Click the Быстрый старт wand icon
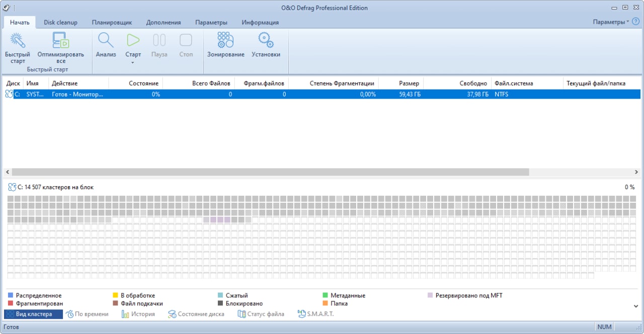Screen dimensions: 644x334 [18, 41]
